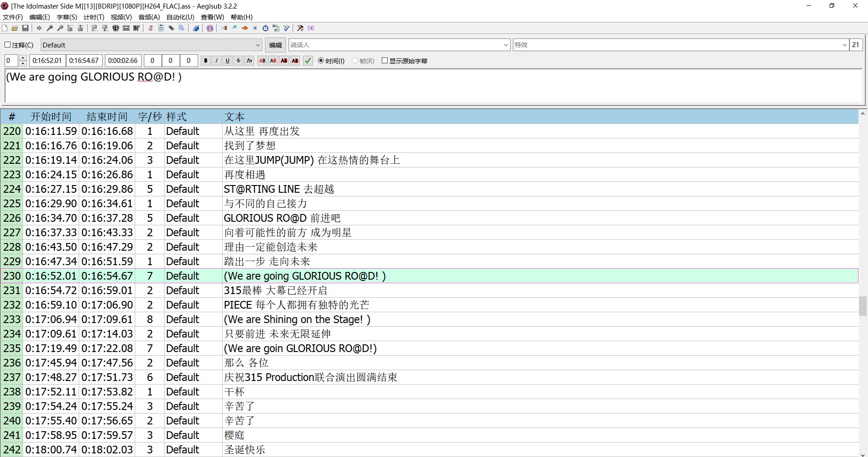Viewport: 868px width, 457px height.
Task: Click the end time field 0:16:54.67
Action: tap(84, 61)
